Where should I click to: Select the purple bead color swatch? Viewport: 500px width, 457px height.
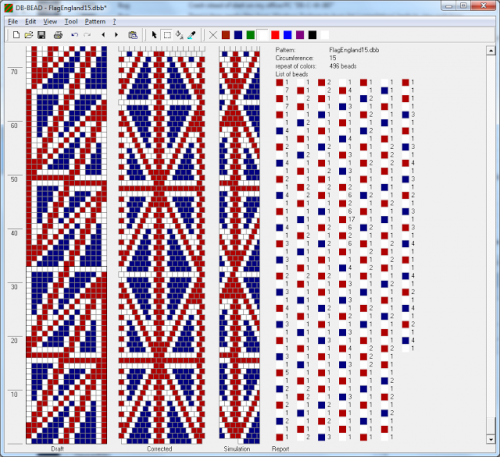point(300,35)
